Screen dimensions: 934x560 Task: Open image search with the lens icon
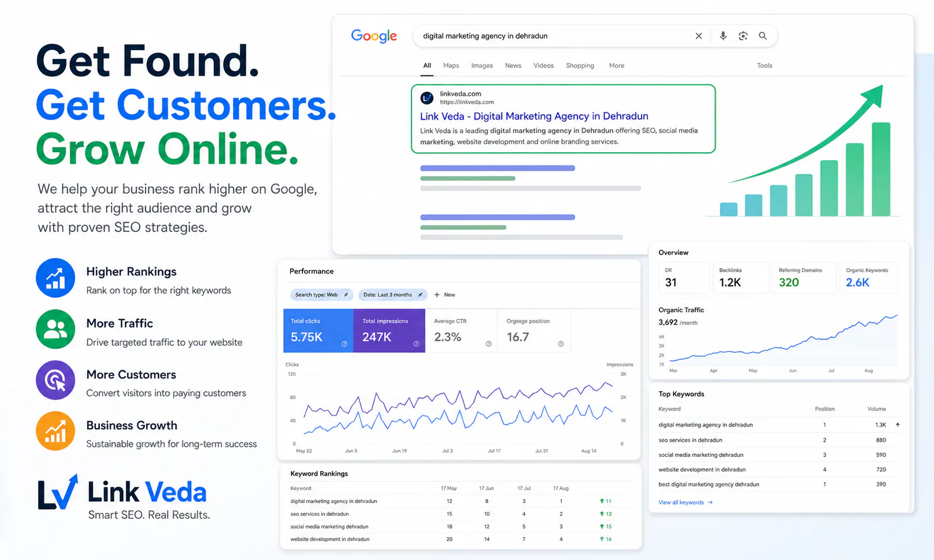point(743,36)
